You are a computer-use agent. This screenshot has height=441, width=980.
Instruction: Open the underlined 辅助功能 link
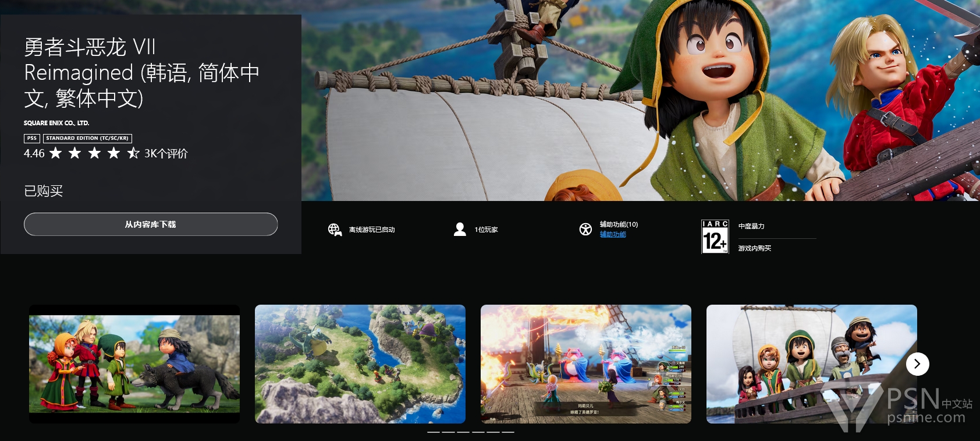[613, 235]
